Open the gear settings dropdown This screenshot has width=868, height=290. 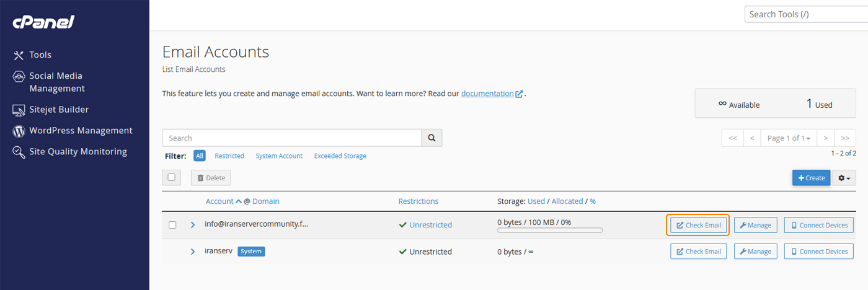click(844, 178)
